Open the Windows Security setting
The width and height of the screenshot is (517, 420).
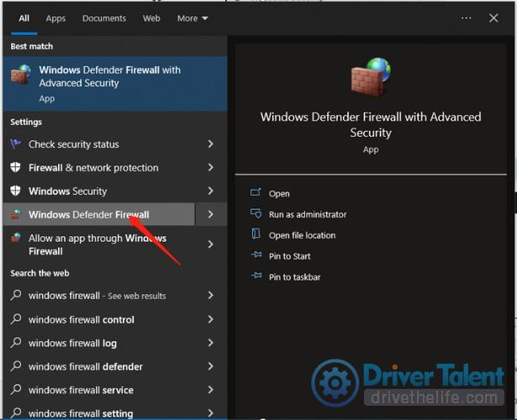point(114,191)
